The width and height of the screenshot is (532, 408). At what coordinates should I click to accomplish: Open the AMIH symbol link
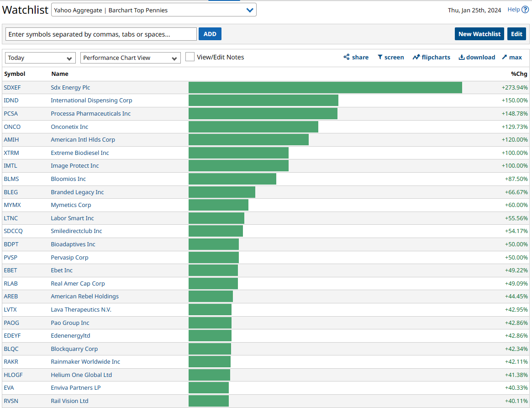click(11, 140)
